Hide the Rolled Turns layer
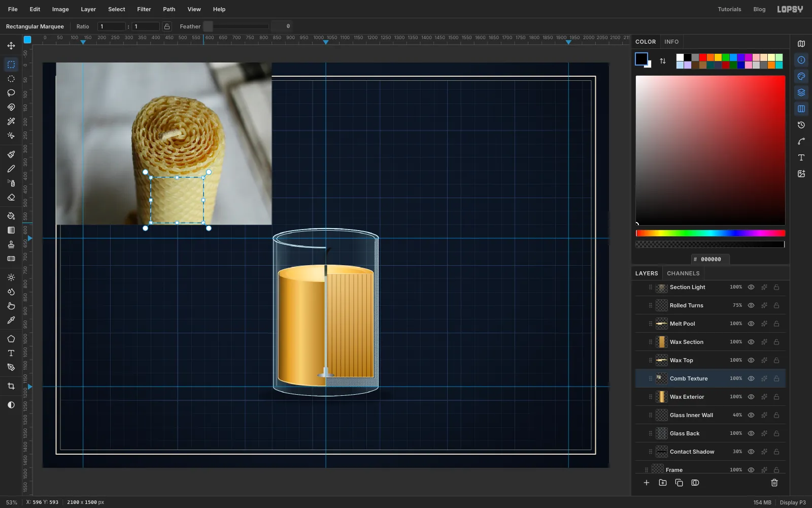Screen dimensions: 812x508 [x=751, y=305]
